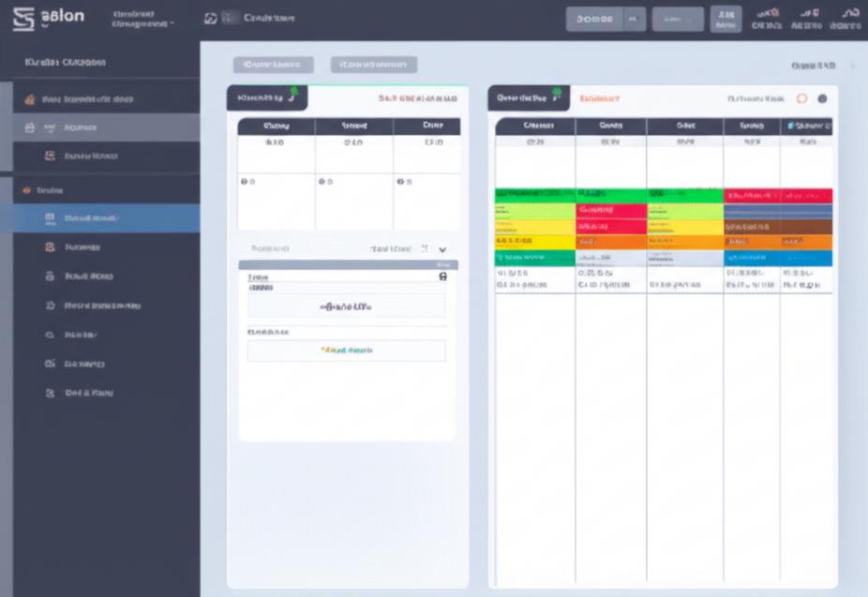Click the small icon beside the header title

pos(211,19)
